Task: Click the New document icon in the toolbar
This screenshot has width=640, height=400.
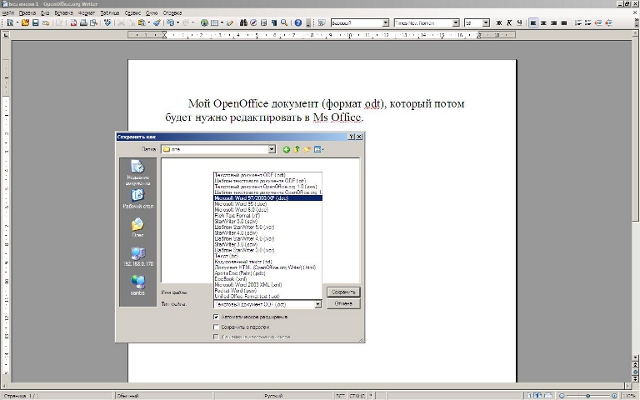Action: tap(10, 23)
